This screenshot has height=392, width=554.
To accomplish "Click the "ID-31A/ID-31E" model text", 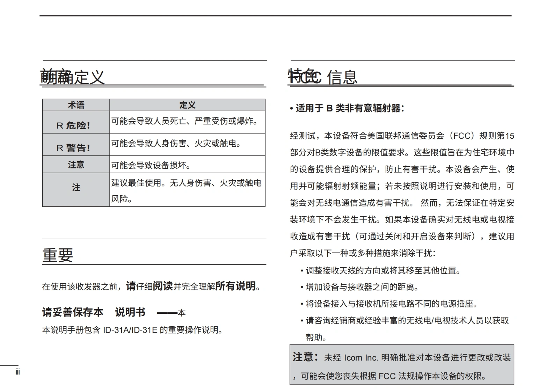I will pyautogui.click(x=130, y=330).
